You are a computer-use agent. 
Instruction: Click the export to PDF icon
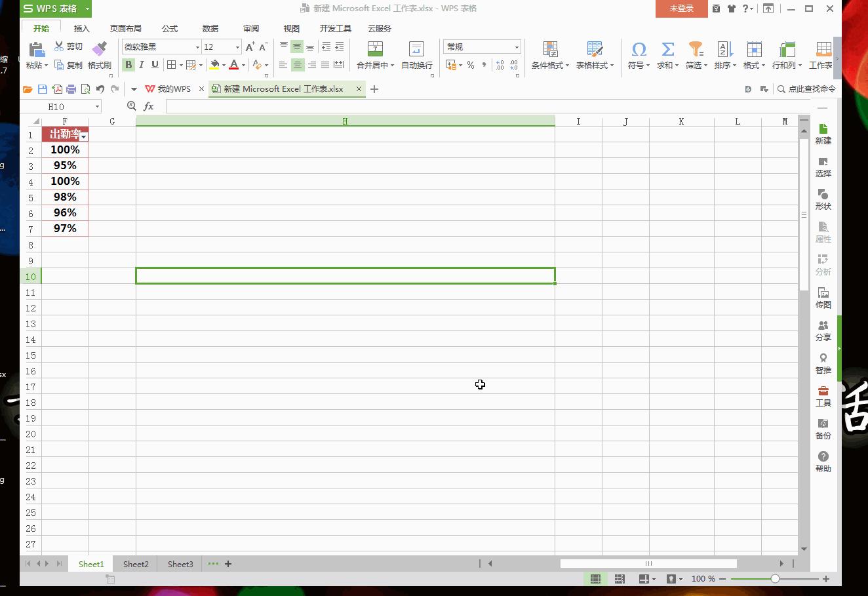pos(57,89)
